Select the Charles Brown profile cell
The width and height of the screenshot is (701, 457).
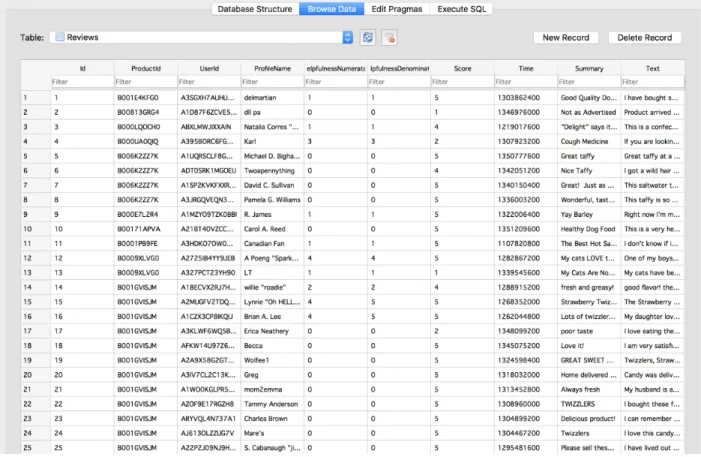coord(272,419)
